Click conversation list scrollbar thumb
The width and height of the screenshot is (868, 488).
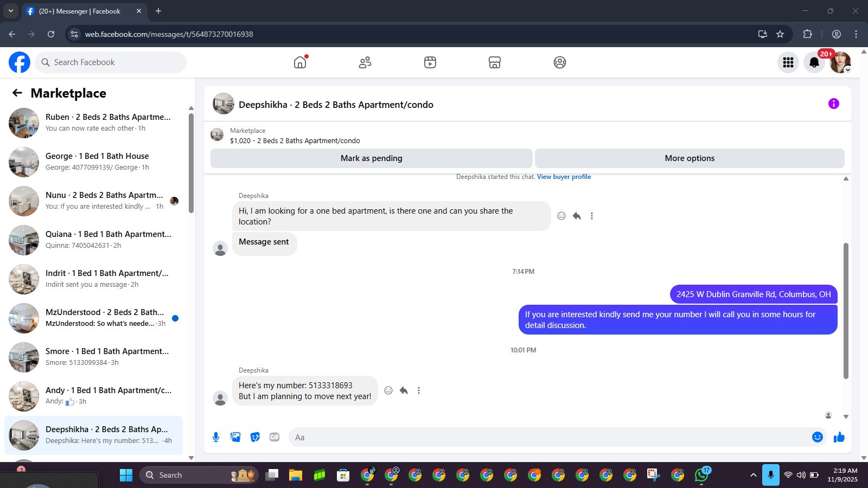point(191,163)
